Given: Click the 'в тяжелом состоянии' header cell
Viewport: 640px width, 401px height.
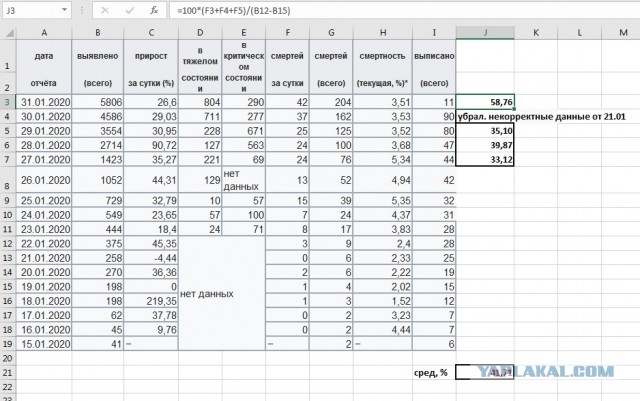Looking at the screenshot, I should 200,67.
